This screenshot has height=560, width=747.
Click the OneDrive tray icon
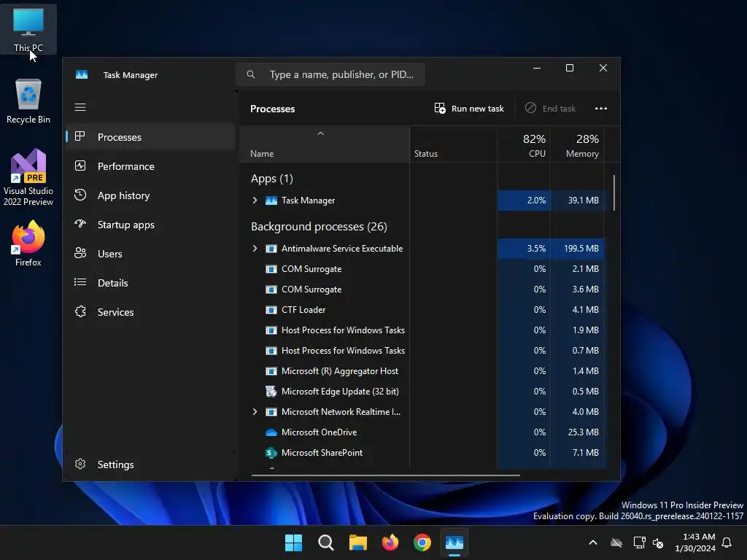(x=616, y=542)
